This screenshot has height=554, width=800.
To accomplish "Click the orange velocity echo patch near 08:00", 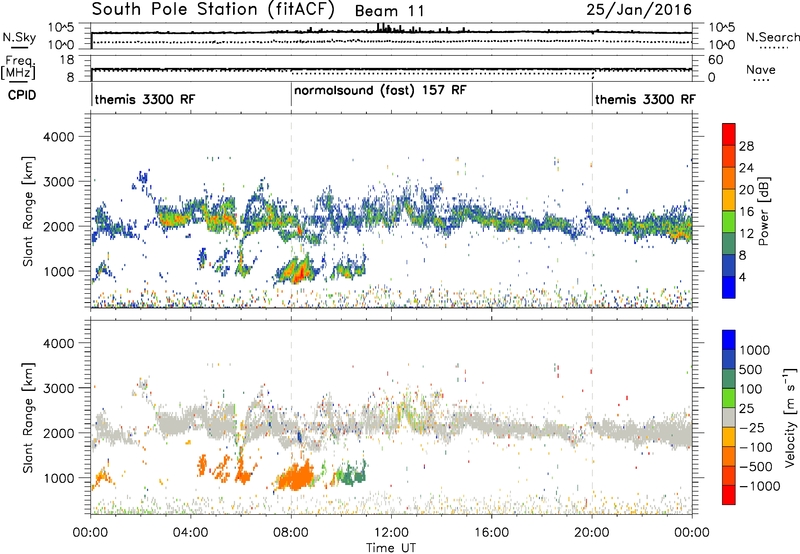I will pos(295,477).
